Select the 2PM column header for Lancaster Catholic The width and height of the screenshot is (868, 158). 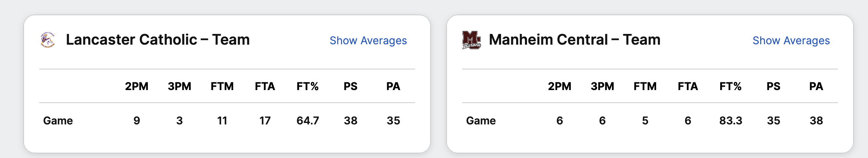coord(137,86)
